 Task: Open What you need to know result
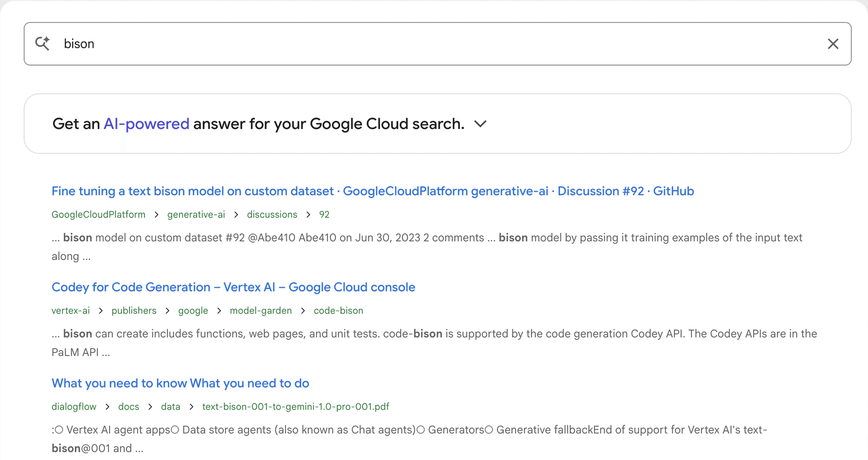click(180, 383)
